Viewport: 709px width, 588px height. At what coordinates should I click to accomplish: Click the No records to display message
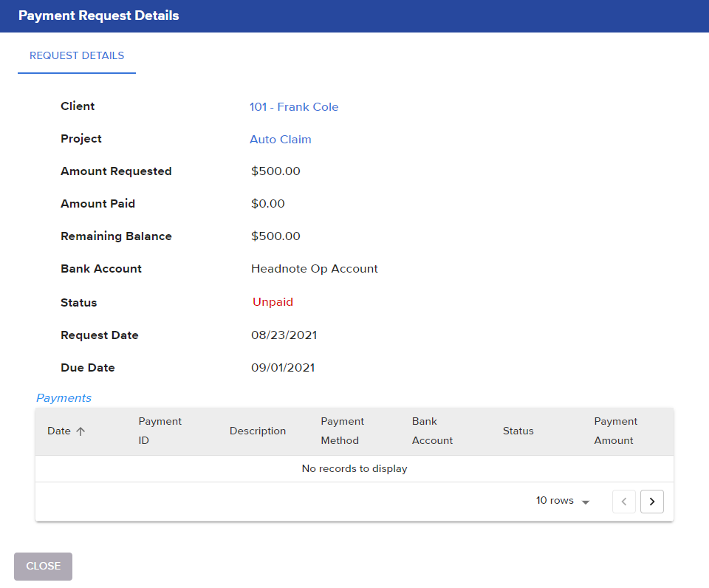point(354,468)
